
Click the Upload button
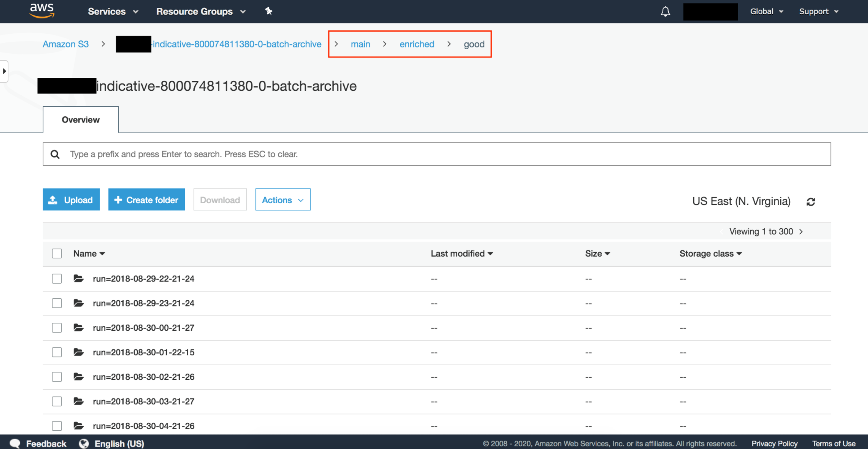71,200
